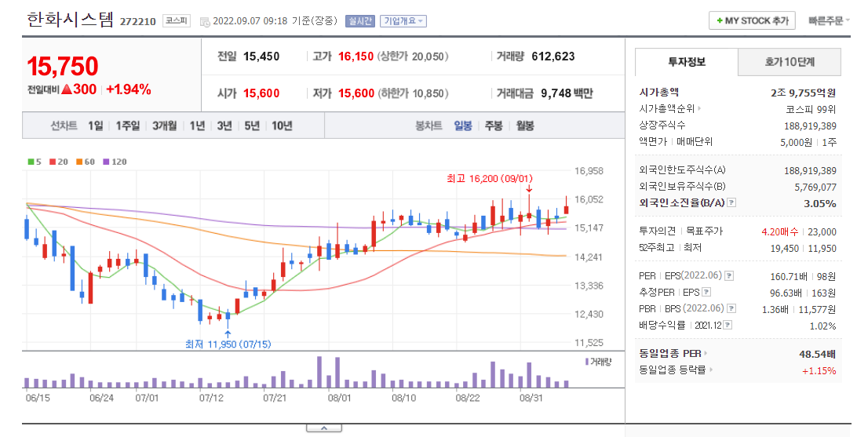Screen dimensions: 868x437
Task: Open the 시가총액순위 ranking link
Action: click(669, 109)
